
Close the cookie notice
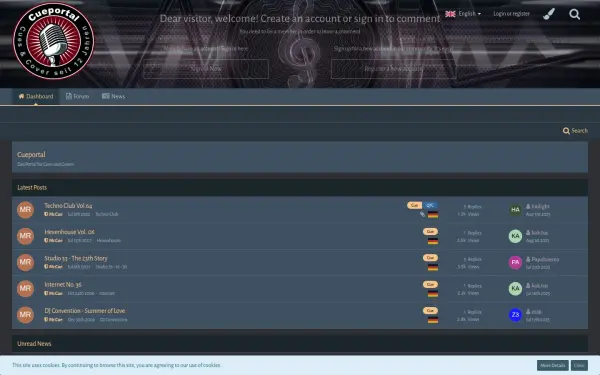coord(579,365)
